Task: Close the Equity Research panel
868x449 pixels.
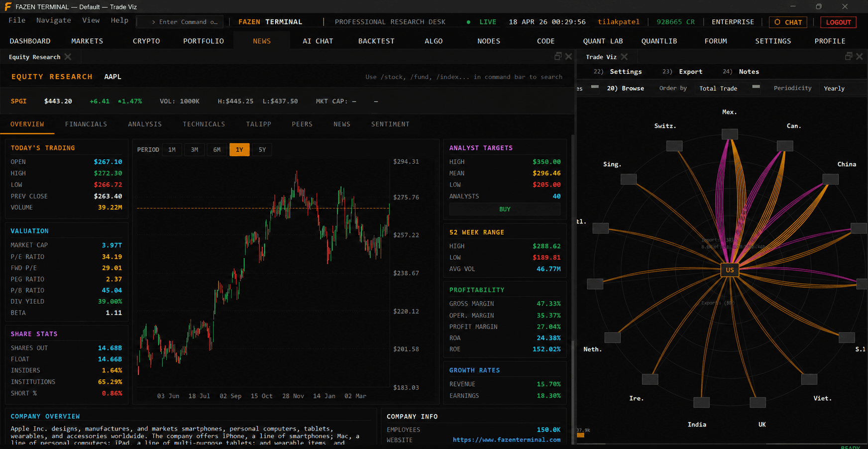Action: (x=568, y=56)
